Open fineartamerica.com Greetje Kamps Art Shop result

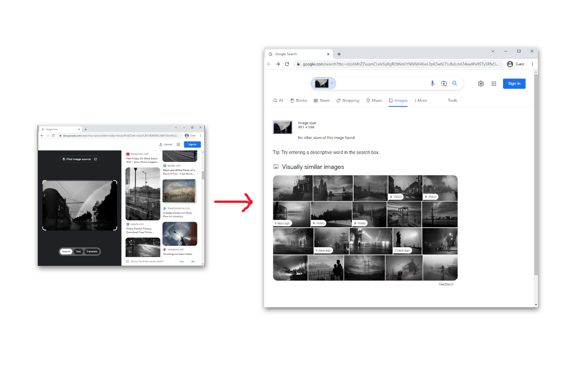click(179, 213)
